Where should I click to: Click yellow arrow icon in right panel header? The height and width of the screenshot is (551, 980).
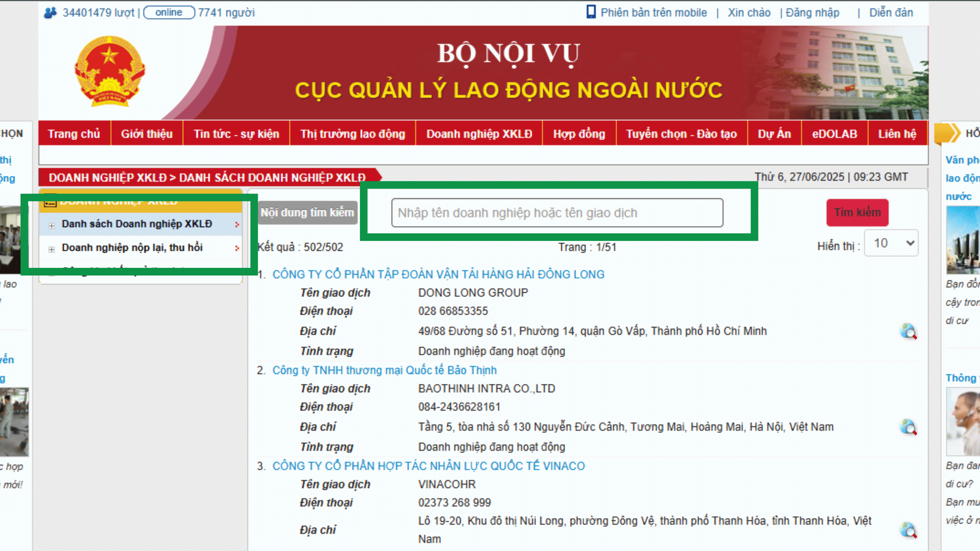pyautogui.click(x=947, y=133)
